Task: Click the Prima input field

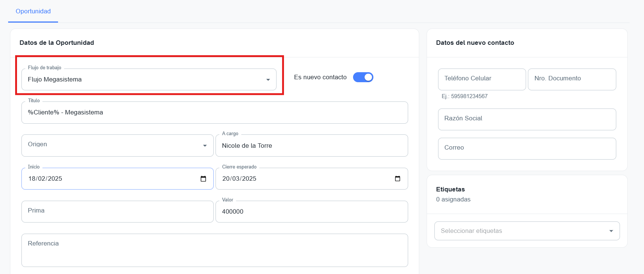Action: click(x=117, y=211)
